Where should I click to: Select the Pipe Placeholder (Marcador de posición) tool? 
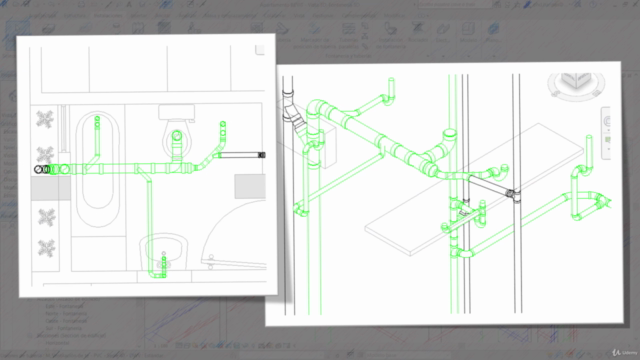point(315,35)
